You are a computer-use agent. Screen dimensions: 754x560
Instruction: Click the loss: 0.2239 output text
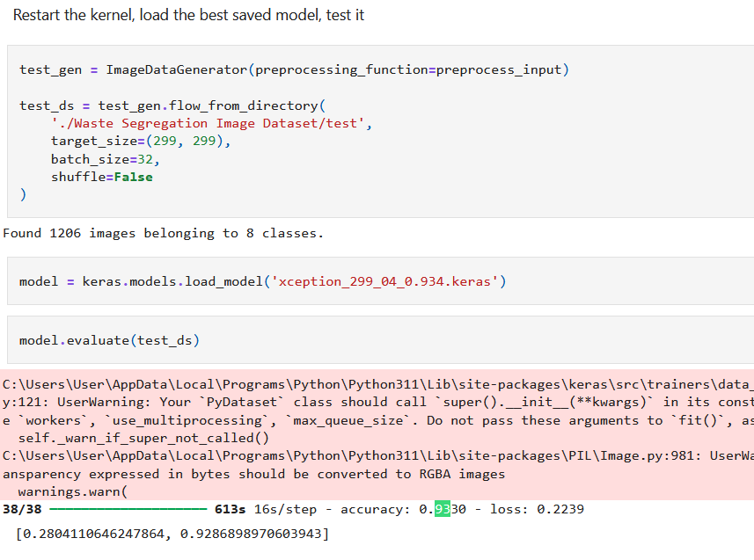537,509
